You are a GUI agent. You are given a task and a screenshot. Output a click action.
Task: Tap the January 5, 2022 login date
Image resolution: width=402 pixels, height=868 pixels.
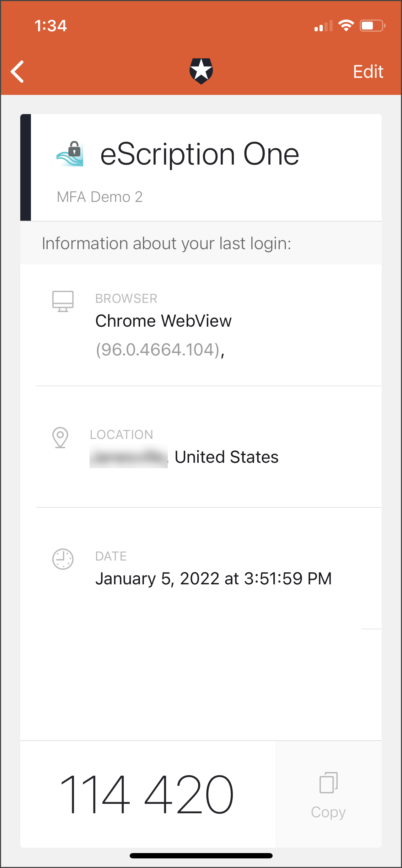[213, 579]
